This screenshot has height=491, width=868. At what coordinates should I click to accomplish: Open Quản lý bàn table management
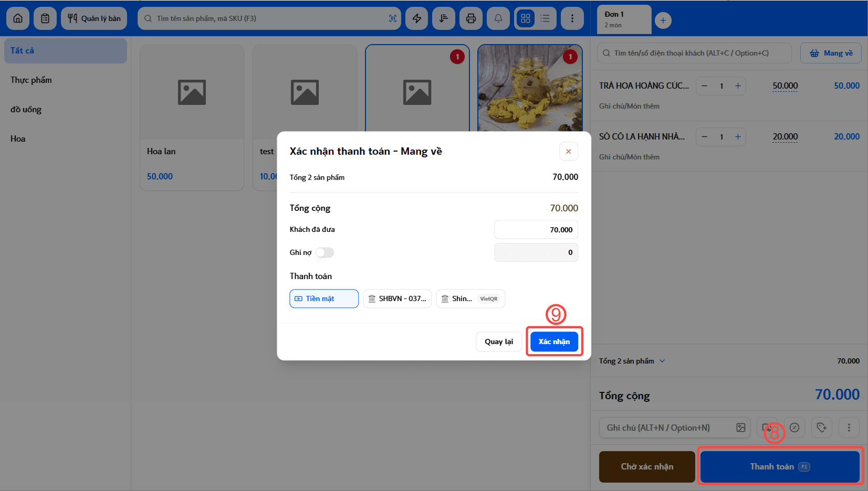[94, 18]
